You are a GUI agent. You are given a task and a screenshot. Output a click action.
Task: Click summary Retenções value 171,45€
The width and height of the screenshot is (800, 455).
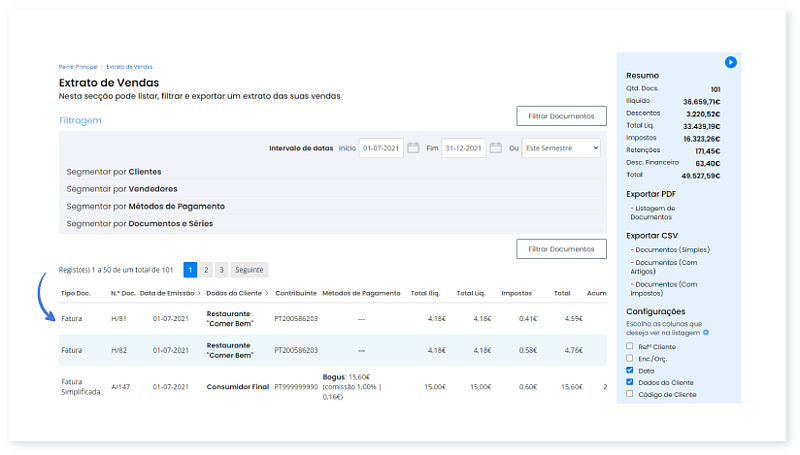[x=708, y=151]
